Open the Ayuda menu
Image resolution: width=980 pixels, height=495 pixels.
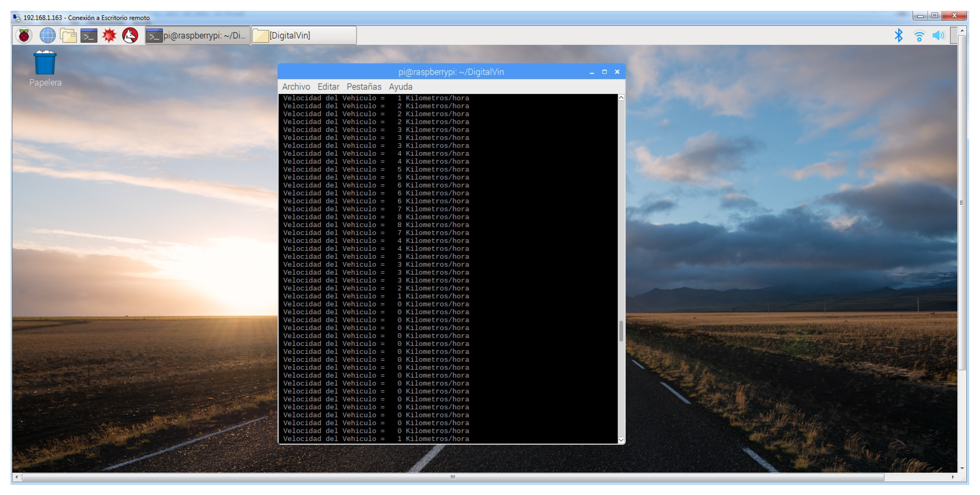pos(400,87)
